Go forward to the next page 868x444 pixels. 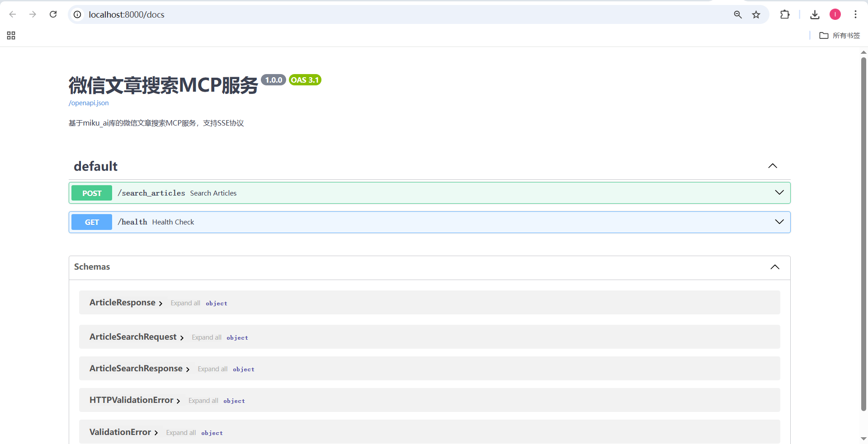point(33,14)
